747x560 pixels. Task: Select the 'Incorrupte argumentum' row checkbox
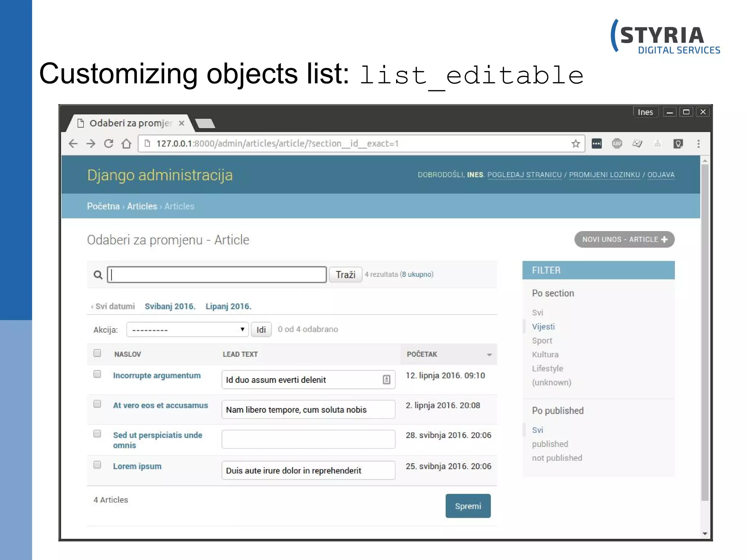[97, 374]
